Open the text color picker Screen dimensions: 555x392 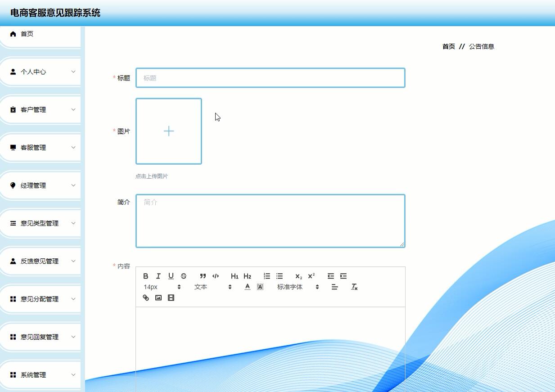point(248,287)
